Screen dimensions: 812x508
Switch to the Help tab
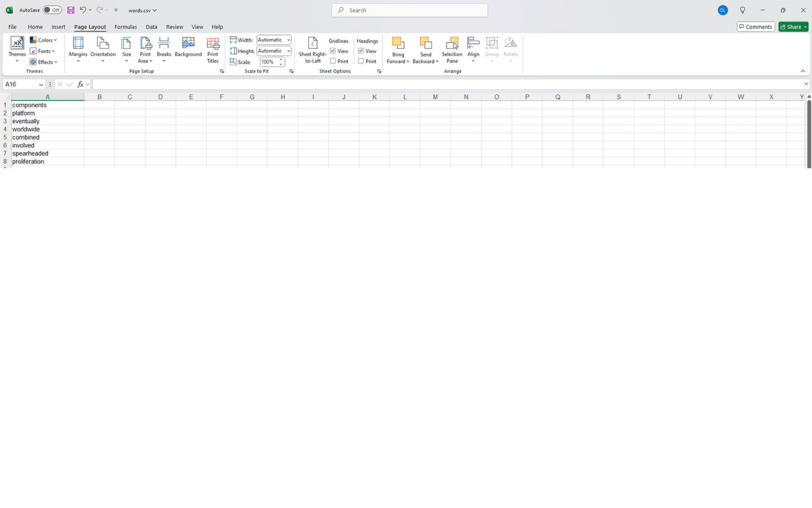pos(218,27)
